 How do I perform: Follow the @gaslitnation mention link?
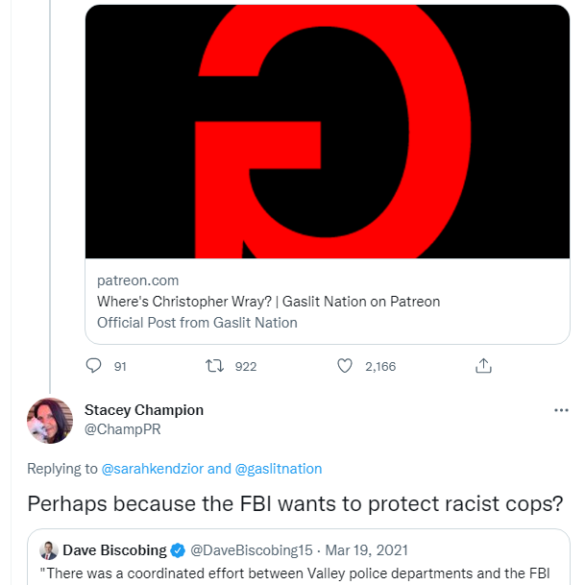[x=278, y=469]
